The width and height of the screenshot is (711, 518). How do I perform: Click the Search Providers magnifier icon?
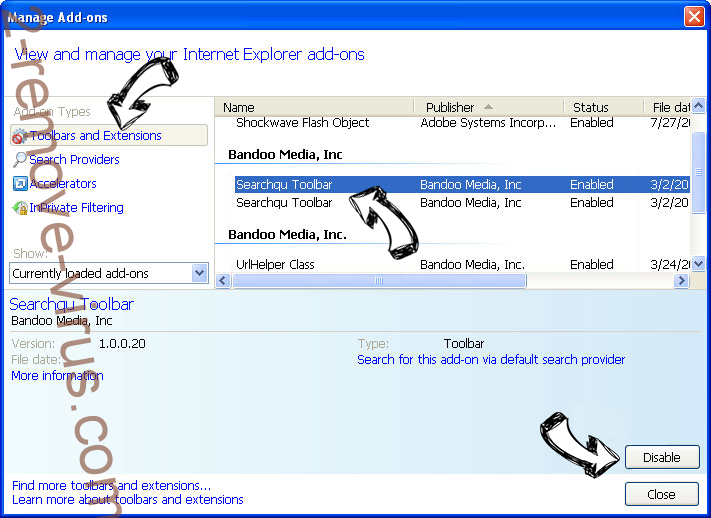pyautogui.click(x=19, y=159)
